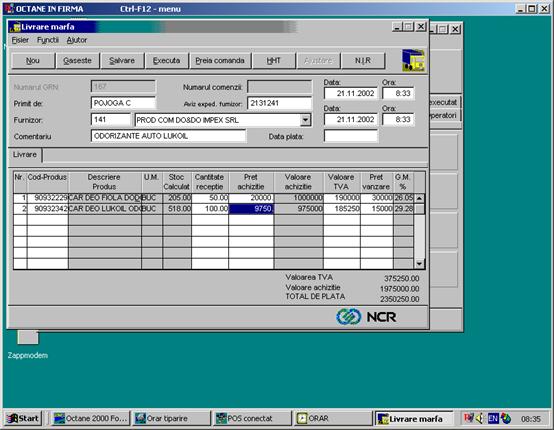Screen dimensions: 554x430
Task: Click the table scrollbar down arrow
Action: [x=419, y=264]
